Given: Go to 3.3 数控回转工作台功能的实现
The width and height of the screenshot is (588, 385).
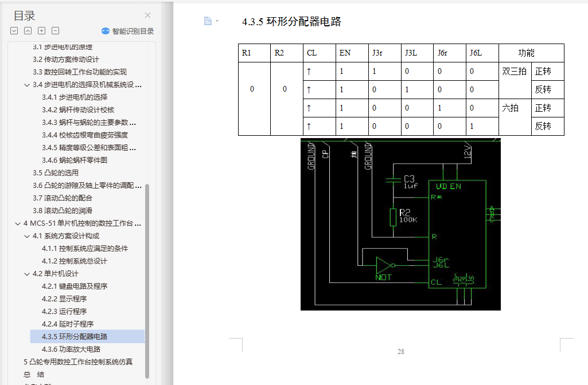Looking at the screenshot, I should [x=80, y=72].
